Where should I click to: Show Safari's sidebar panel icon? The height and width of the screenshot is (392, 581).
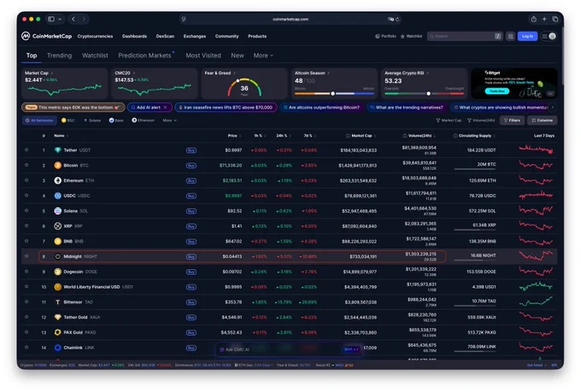(51, 19)
